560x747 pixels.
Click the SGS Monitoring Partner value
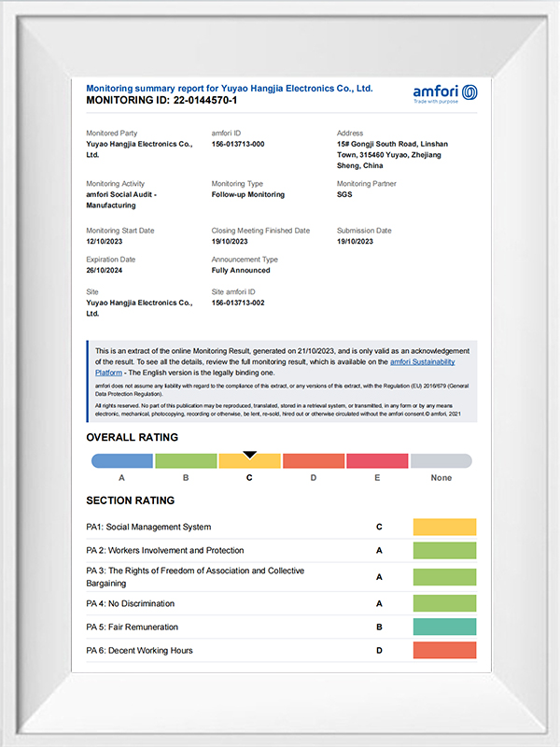coord(344,195)
